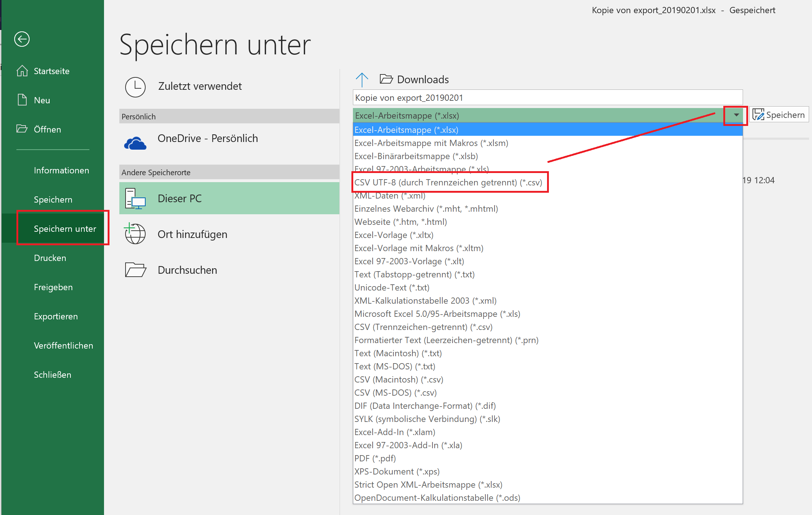Select Text (MS-DOS) (*.txt)
This screenshot has width=812, height=515.
pyautogui.click(x=547, y=366)
